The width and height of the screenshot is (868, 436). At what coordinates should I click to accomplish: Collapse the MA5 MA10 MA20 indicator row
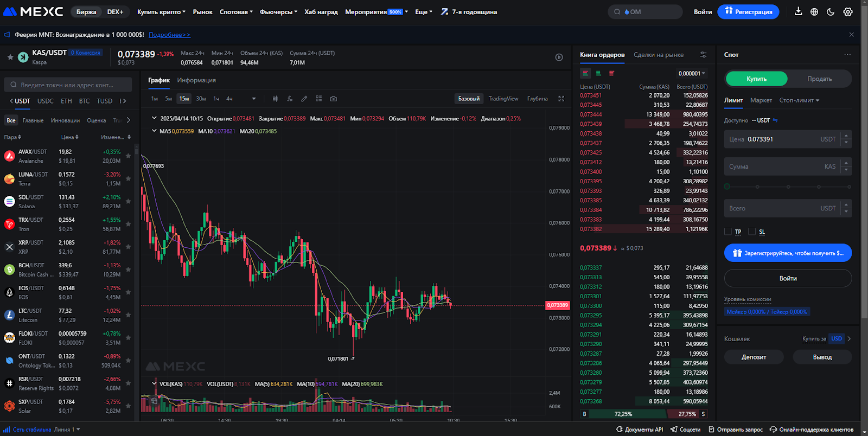(x=154, y=131)
